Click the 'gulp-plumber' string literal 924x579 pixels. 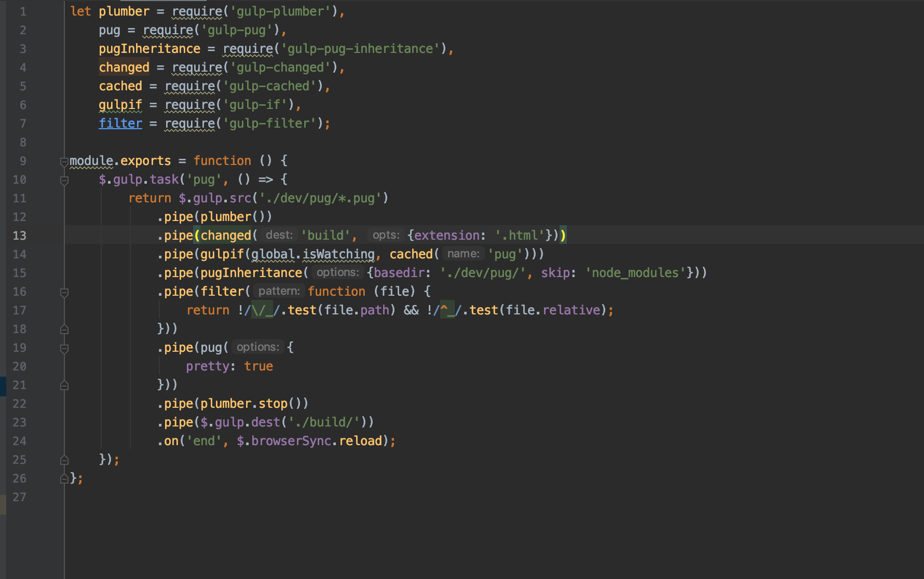(x=280, y=11)
